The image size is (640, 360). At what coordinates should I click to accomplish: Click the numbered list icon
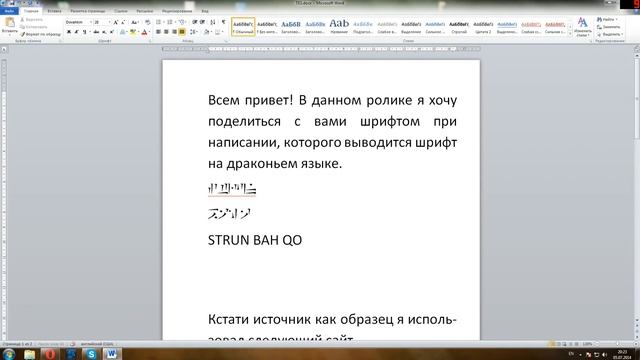pos(170,22)
